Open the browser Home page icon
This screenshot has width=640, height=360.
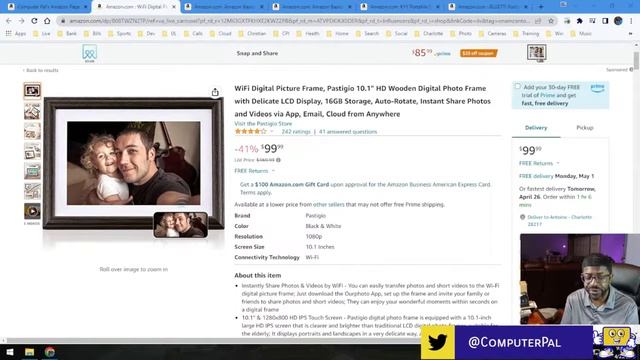(47, 21)
